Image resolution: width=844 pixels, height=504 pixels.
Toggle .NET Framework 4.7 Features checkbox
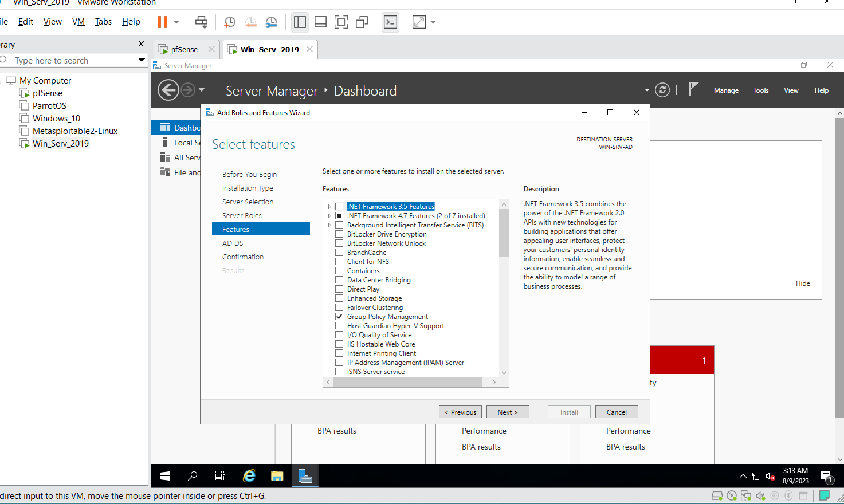339,216
